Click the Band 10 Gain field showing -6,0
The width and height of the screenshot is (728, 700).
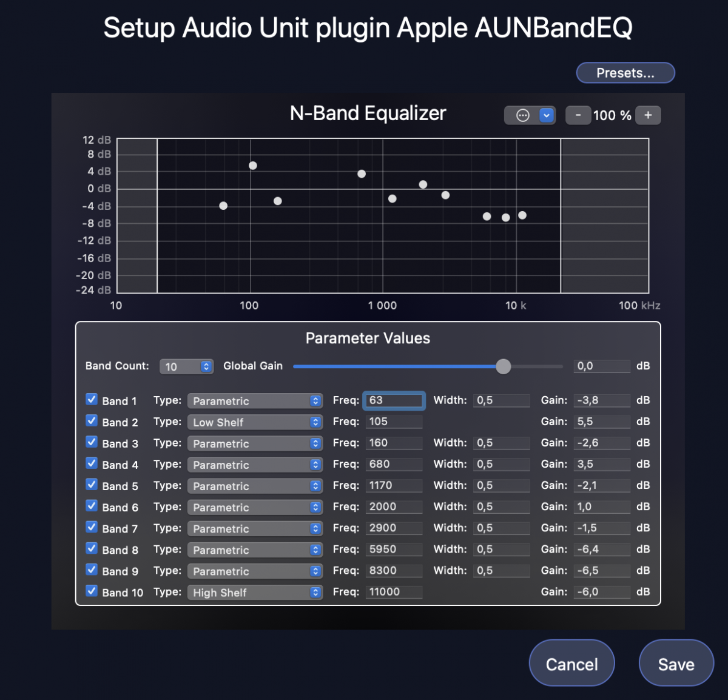pyautogui.click(x=602, y=591)
